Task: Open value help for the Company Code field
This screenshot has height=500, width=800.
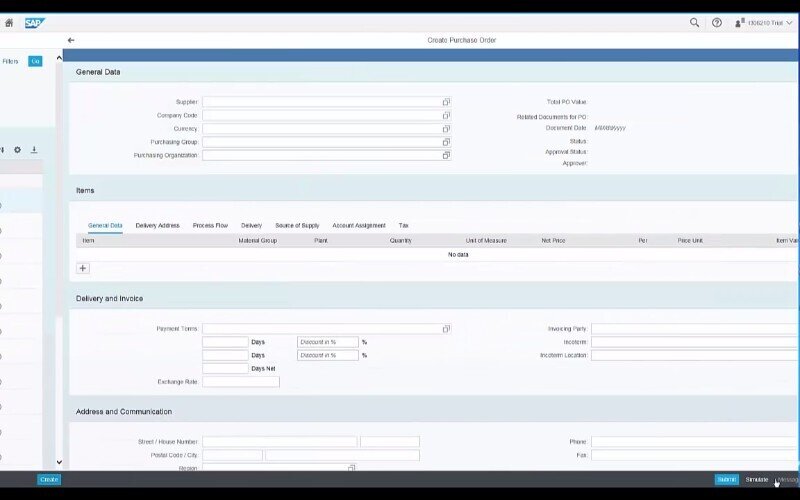Action: (x=446, y=115)
